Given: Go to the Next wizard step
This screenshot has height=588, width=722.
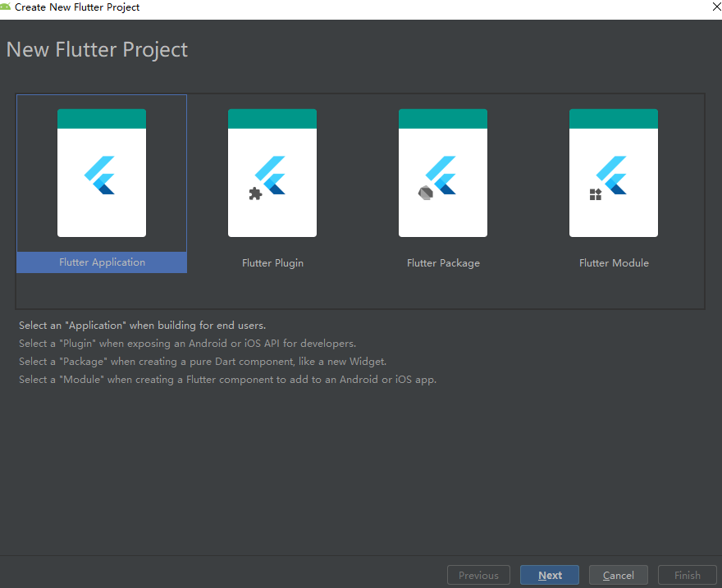Looking at the screenshot, I should coord(550,575).
